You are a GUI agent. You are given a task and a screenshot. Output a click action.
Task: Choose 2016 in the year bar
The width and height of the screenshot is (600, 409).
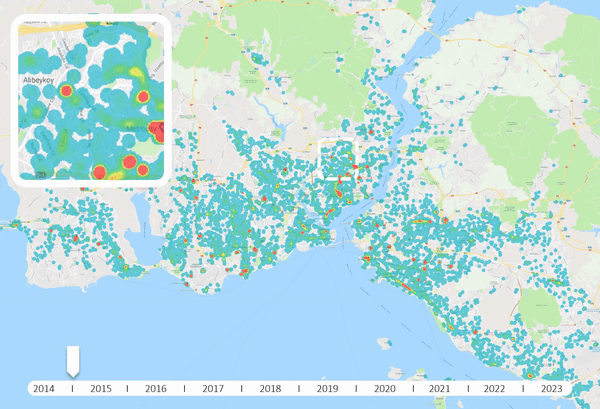coord(156,388)
